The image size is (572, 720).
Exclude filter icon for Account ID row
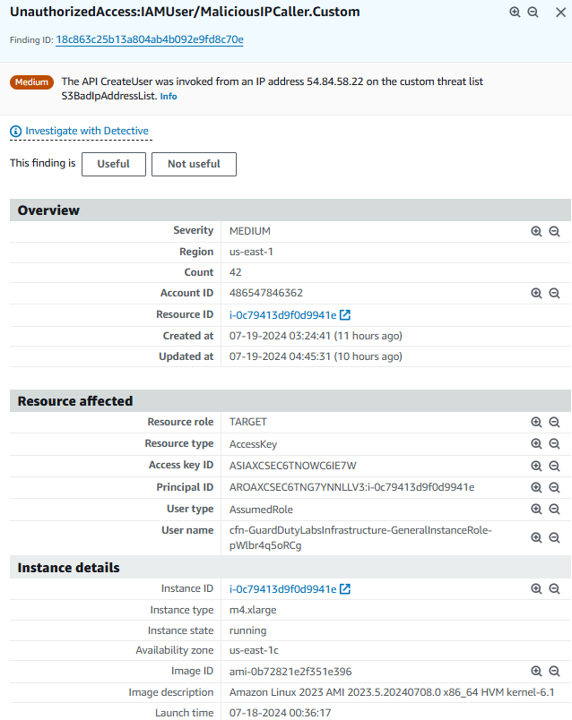(554, 293)
